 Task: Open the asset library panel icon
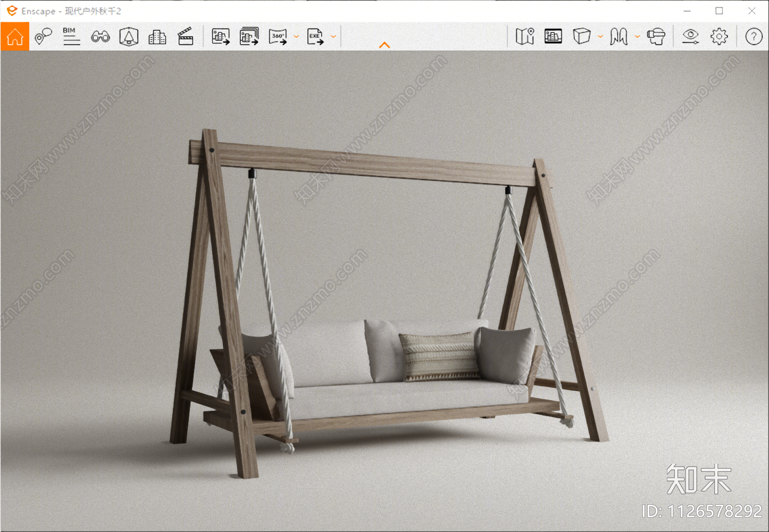pyautogui.click(x=553, y=36)
